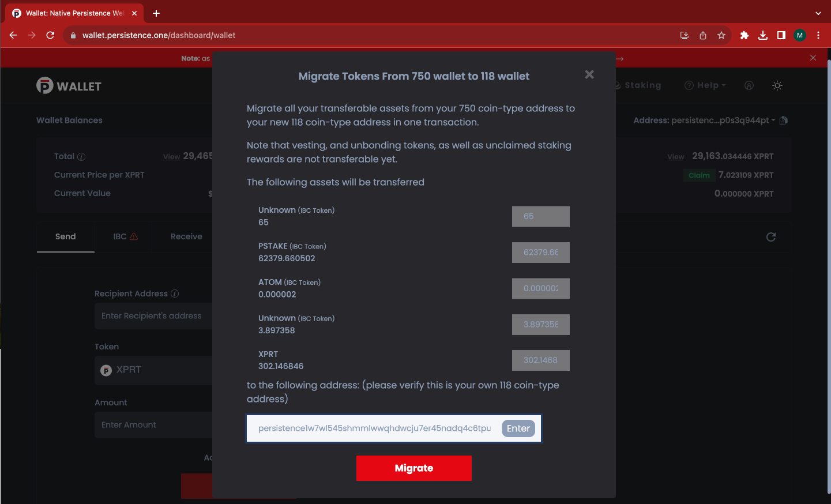
Task: Click the PSTAKE amount field
Action: tap(540, 253)
